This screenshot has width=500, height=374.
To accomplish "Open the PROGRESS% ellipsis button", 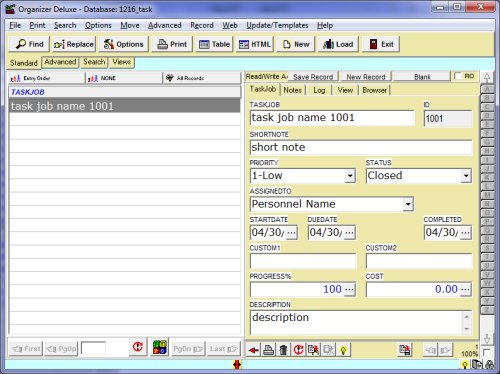I will click(x=349, y=289).
